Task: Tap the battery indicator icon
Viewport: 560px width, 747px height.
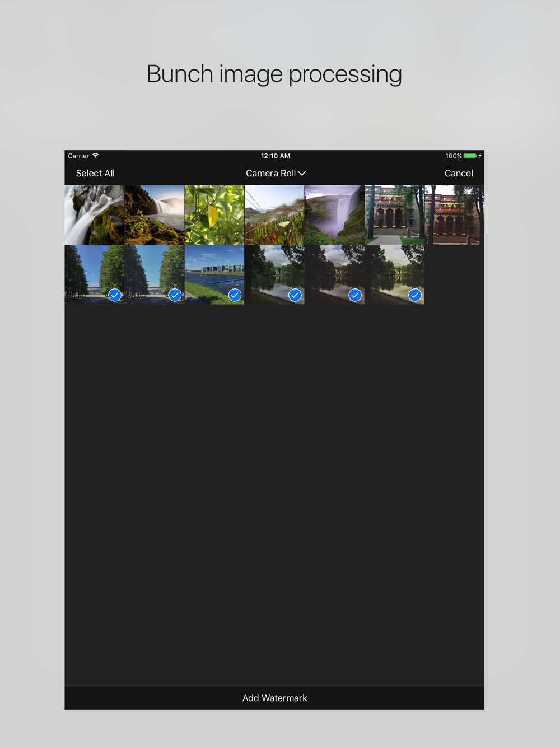Action: coord(470,156)
